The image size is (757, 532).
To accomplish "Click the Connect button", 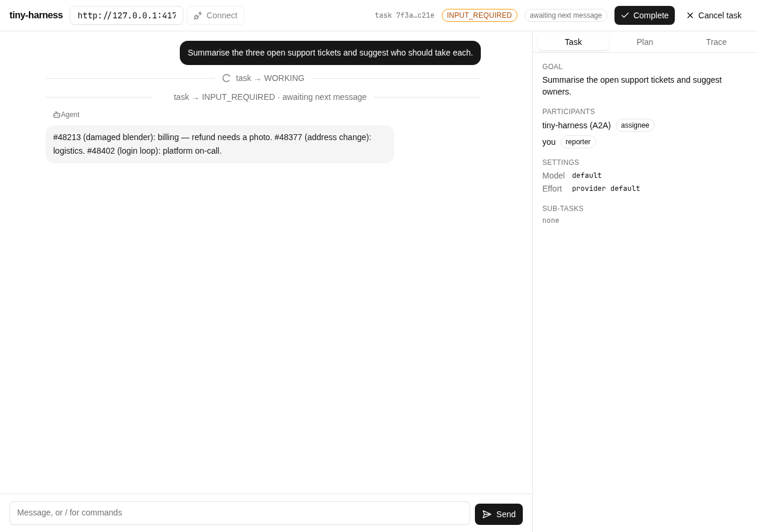I will [215, 15].
